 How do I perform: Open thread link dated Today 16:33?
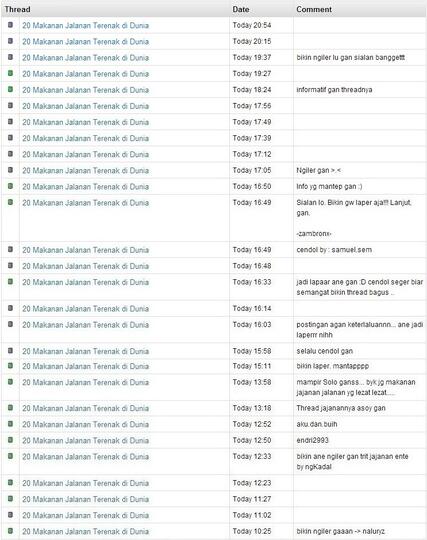point(85,282)
